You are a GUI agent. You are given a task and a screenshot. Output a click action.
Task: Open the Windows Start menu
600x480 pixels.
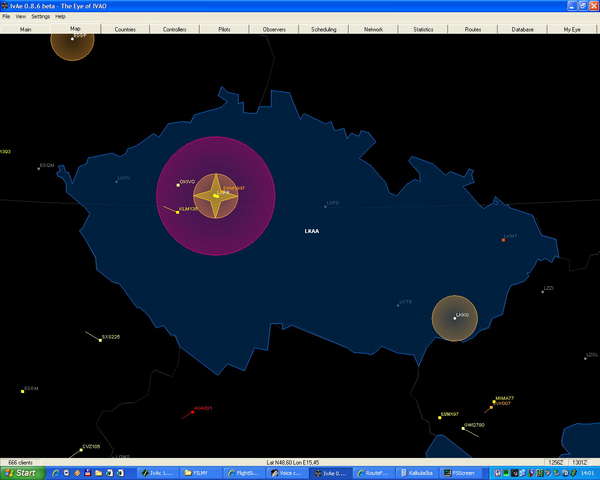[x=22, y=473]
